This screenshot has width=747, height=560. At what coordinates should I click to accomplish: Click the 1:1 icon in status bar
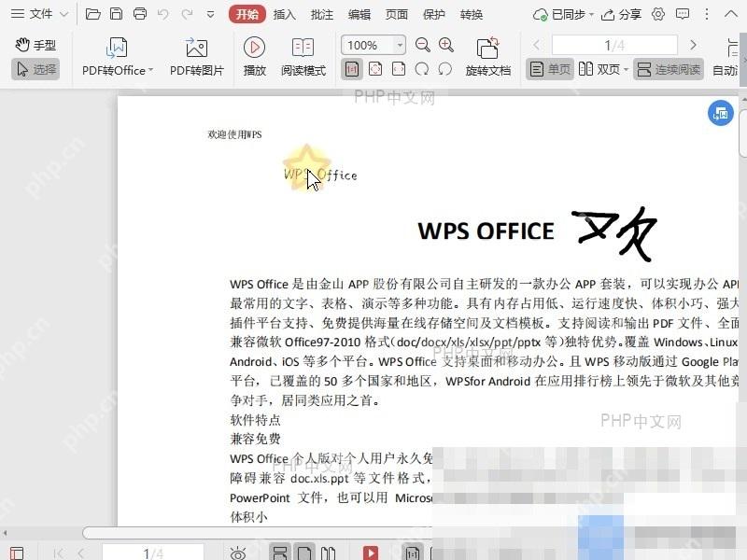413,553
